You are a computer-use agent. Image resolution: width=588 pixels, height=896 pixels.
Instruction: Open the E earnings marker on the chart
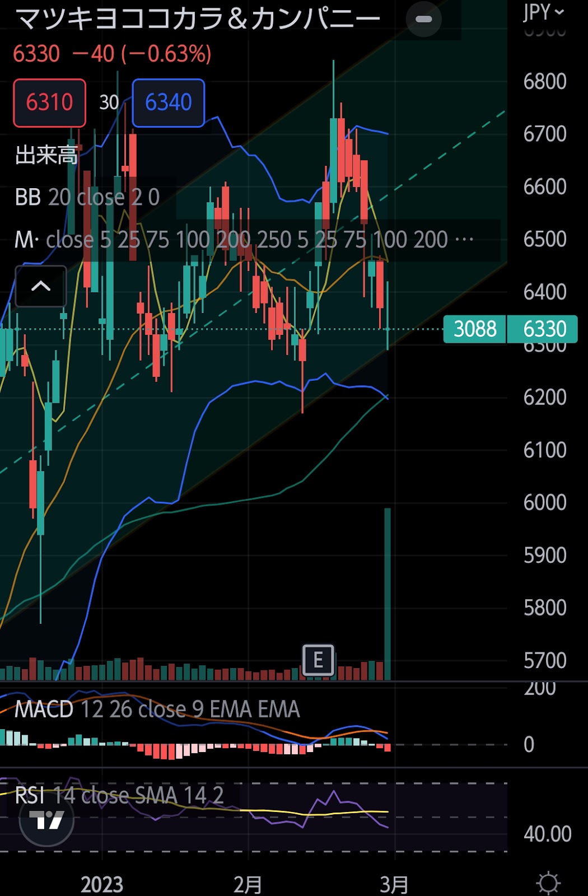click(x=318, y=660)
